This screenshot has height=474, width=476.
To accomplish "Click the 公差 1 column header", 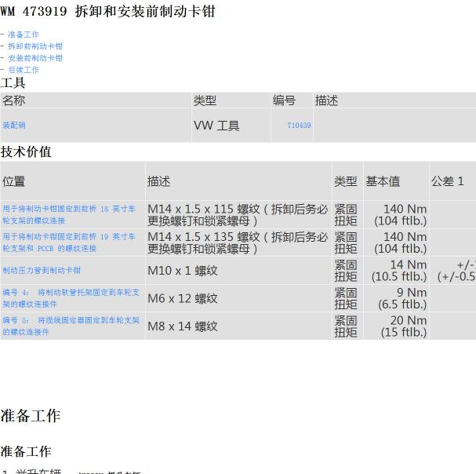I will [448, 181].
